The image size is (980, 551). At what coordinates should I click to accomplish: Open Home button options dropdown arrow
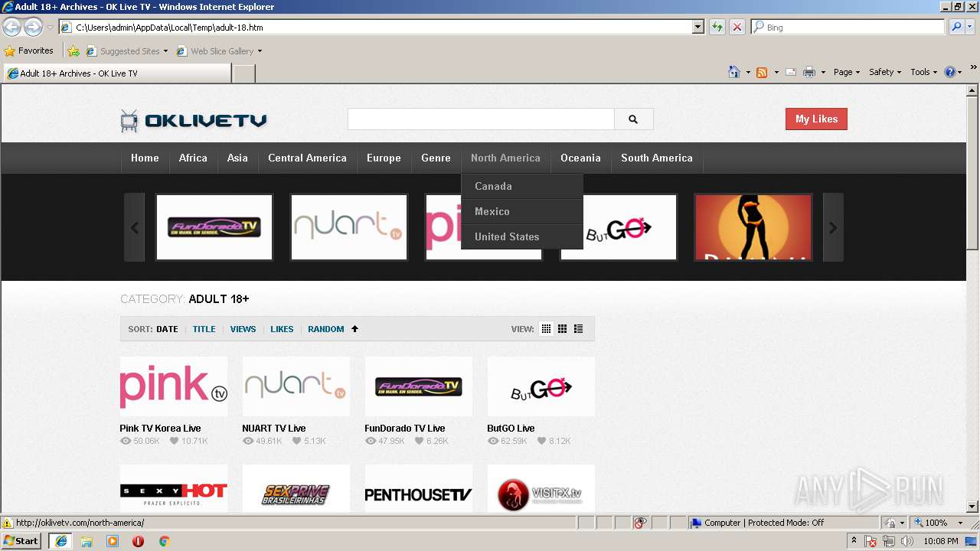(x=747, y=72)
